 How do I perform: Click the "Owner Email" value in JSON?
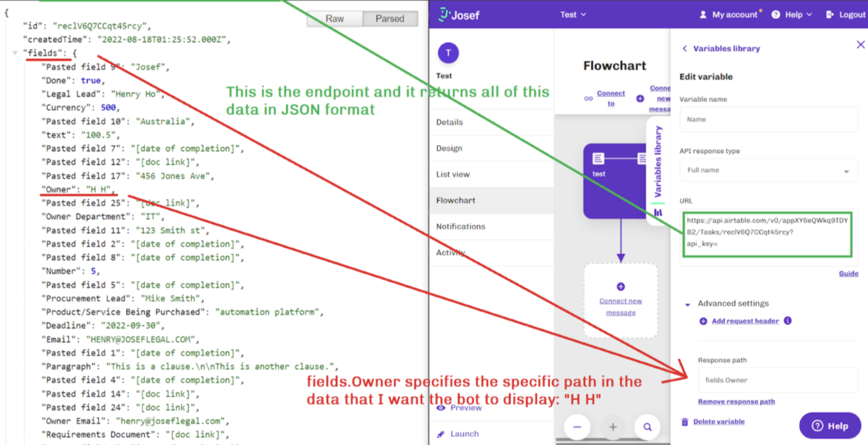172,421
